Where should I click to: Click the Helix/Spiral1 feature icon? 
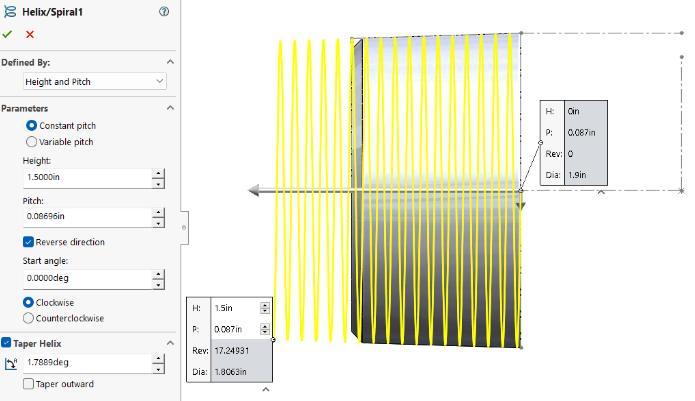10,11
